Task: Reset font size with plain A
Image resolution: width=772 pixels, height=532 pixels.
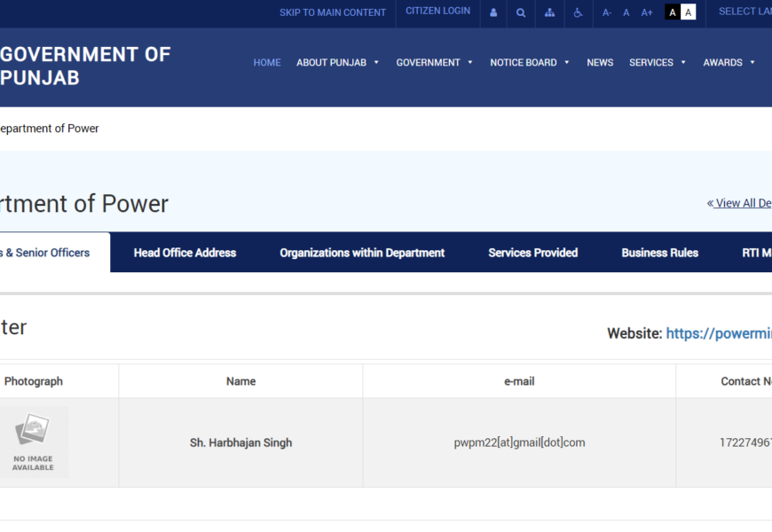Action: click(626, 12)
